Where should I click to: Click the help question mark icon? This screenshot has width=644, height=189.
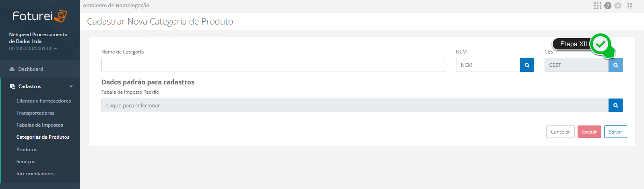point(608,6)
